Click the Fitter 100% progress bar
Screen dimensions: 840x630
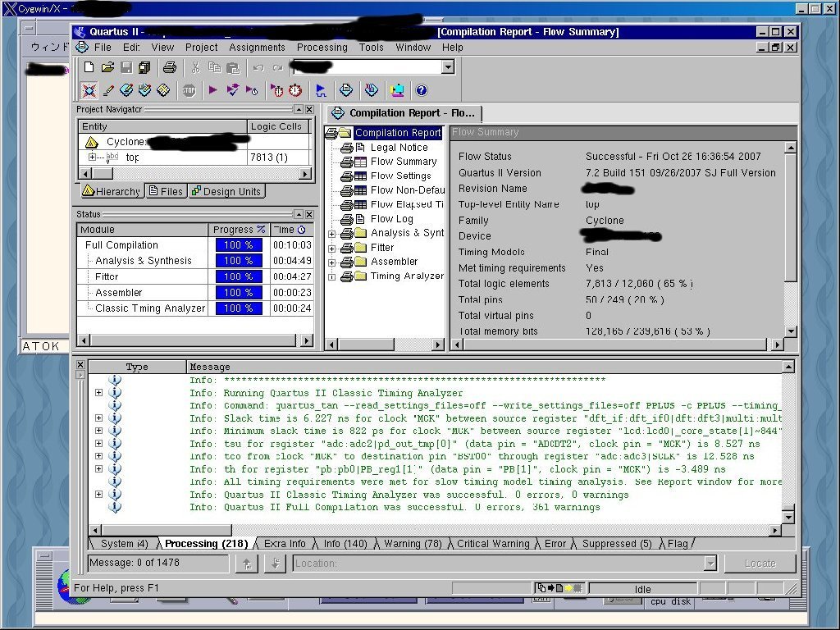coord(239,276)
